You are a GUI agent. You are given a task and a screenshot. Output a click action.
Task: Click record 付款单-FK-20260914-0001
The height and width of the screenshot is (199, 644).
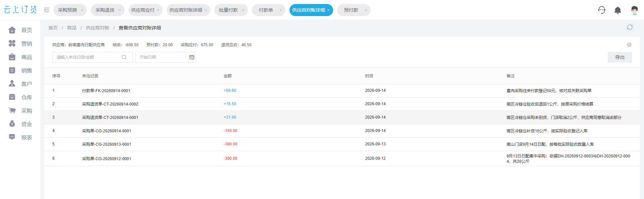106,91
